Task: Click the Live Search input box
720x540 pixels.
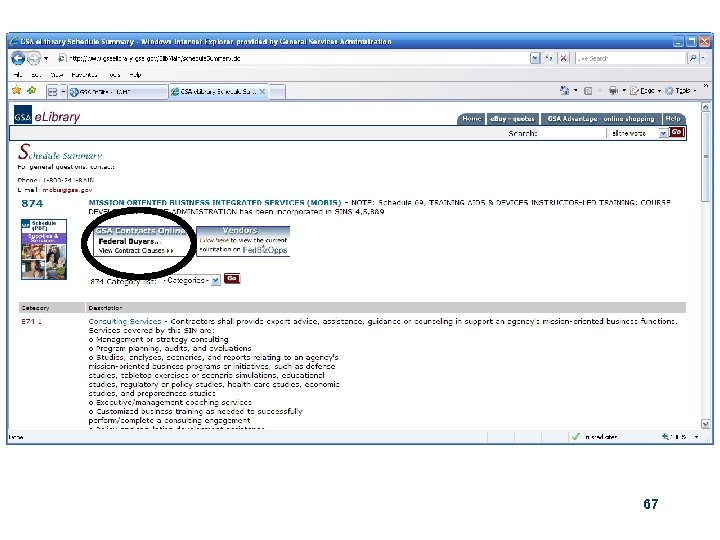Action: 630,58
